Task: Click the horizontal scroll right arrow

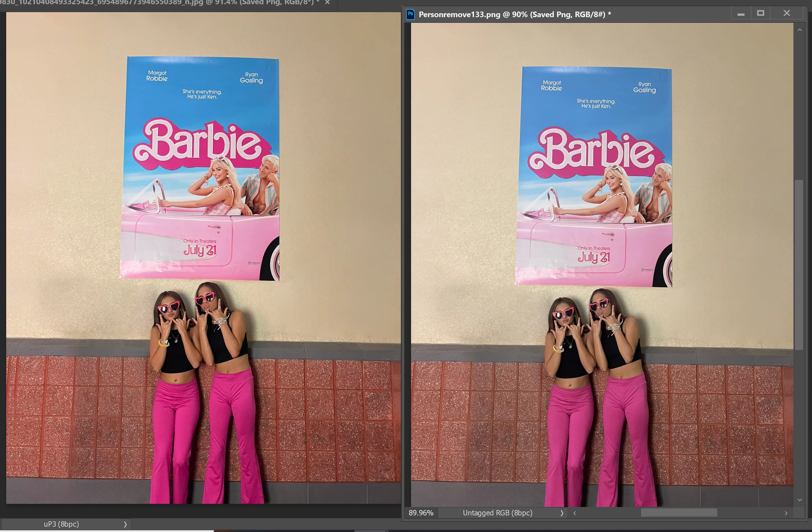Action: [786, 513]
